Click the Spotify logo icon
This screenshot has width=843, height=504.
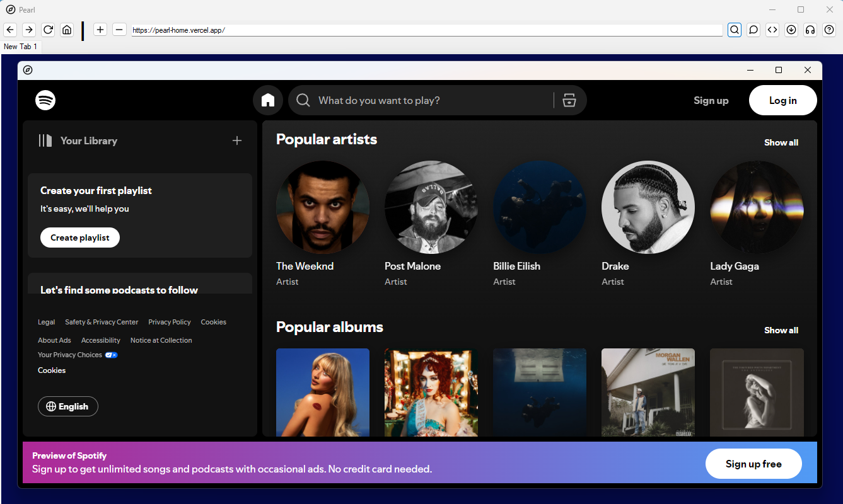pyautogui.click(x=45, y=100)
